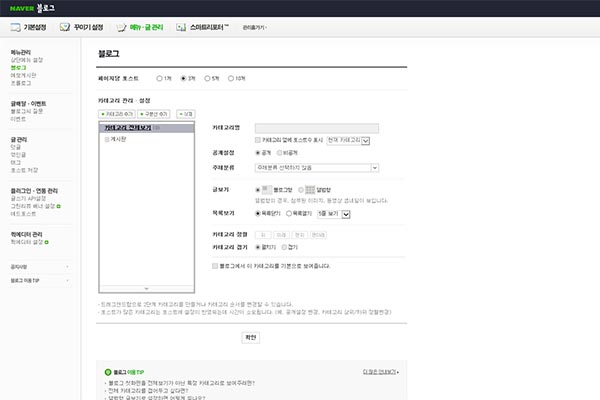Viewport: 600px width, 400px height.
Task: Open the 5줄 보기 dropdown
Action: click(334, 214)
